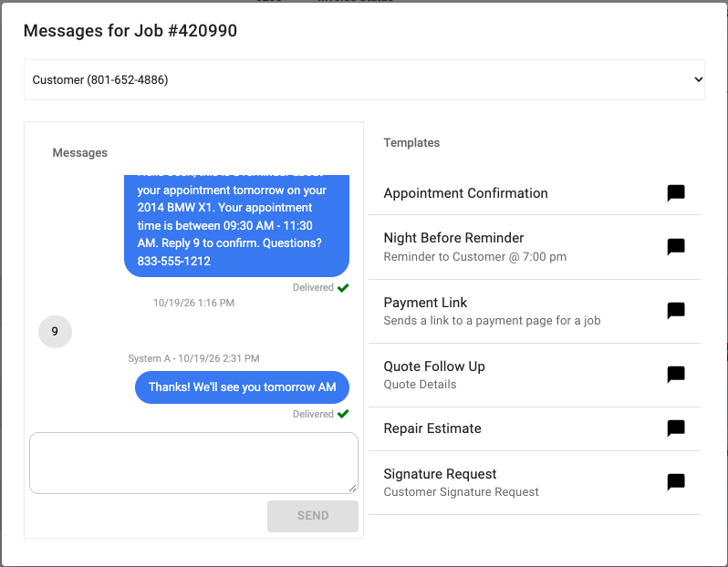Click the 10/19/26 1:16 PM timestamp
728x567 pixels.
pos(193,303)
